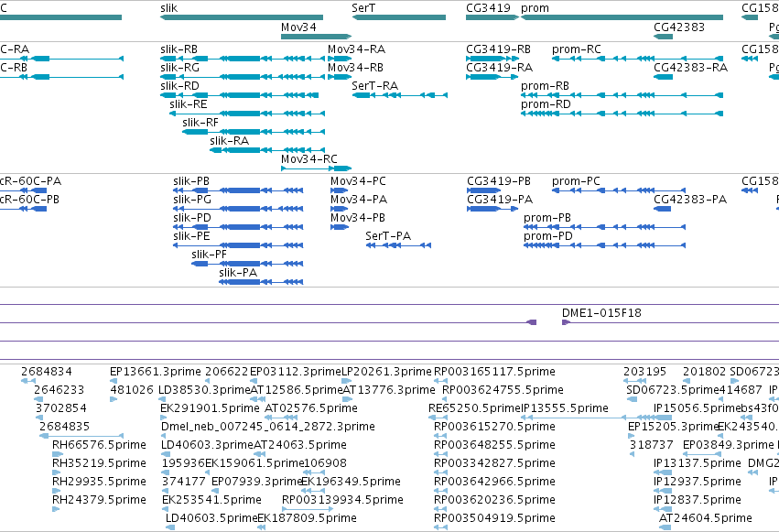Click the CG3419 gene label

[x=489, y=8]
